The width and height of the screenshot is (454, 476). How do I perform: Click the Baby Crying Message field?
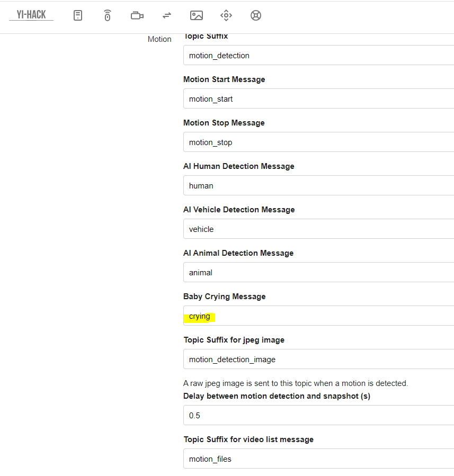click(x=318, y=316)
